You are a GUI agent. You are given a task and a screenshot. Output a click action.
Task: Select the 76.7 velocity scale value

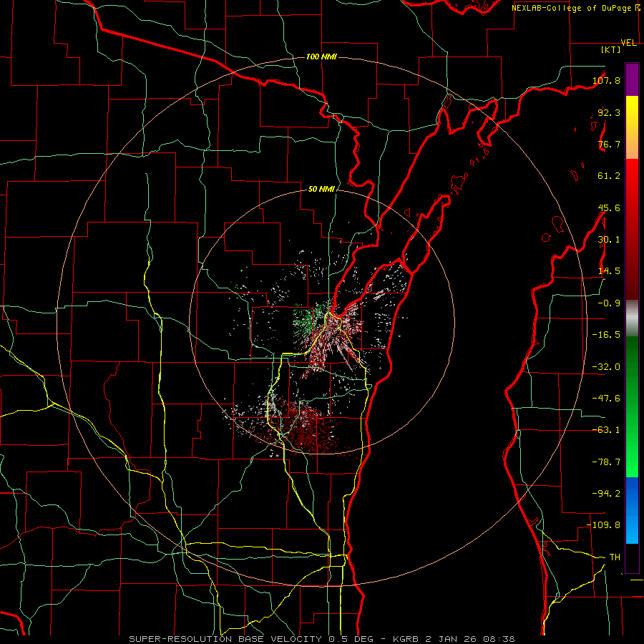[x=609, y=144]
